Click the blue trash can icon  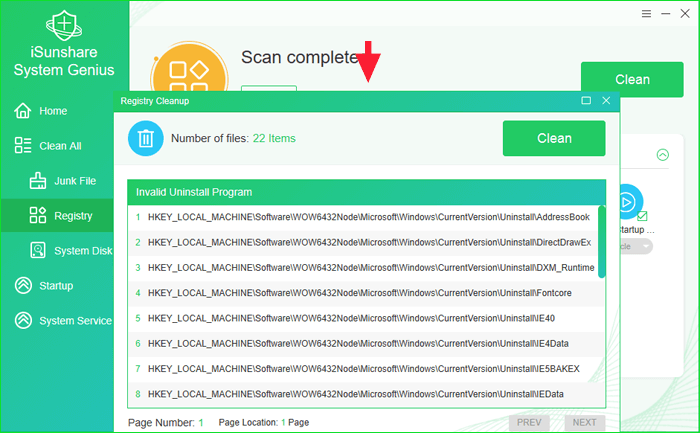click(x=146, y=138)
